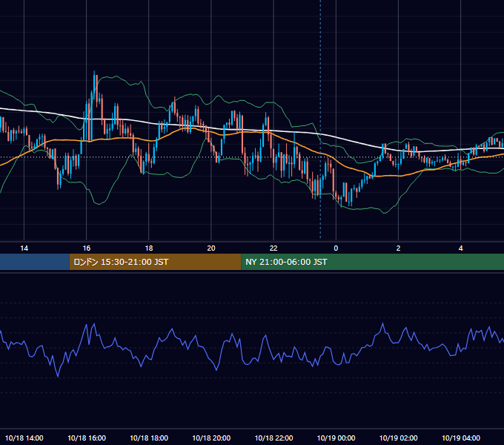Click the blue session bar before ロンドン
Viewport: 504px width, 445px height.
tap(35, 262)
